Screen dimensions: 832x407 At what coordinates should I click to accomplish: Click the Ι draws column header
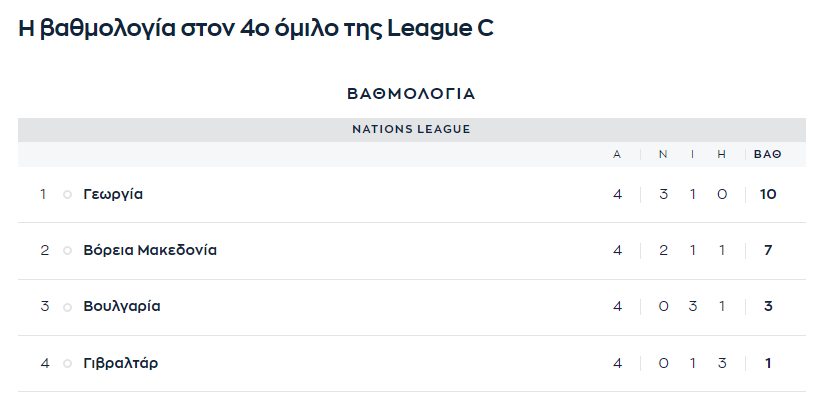point(692,154)
